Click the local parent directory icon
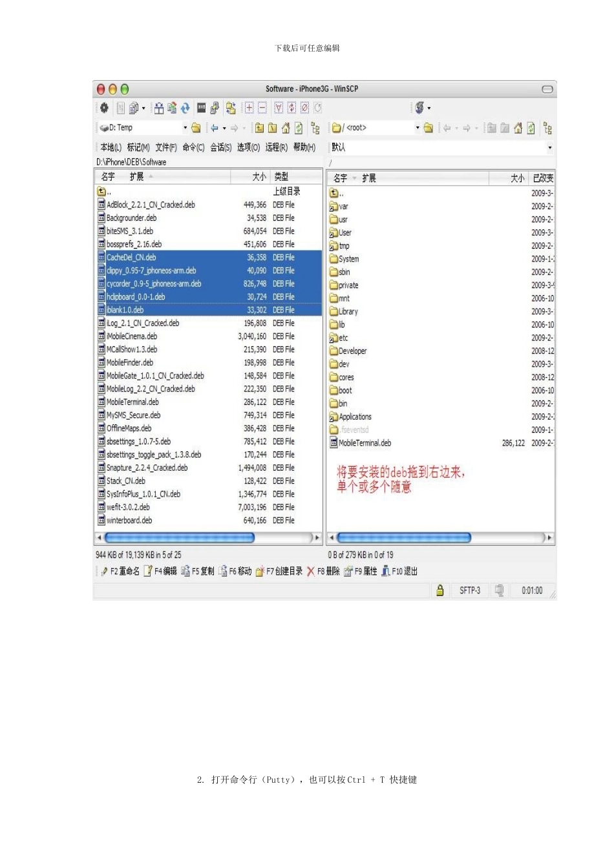This screenshot has width=614, height=868. pyautogui.click(x=259, y=128)
